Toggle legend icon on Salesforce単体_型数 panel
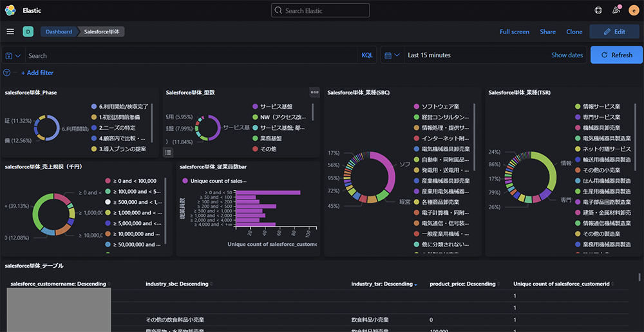This screenshot has width=644, height=332. (167, 152)
